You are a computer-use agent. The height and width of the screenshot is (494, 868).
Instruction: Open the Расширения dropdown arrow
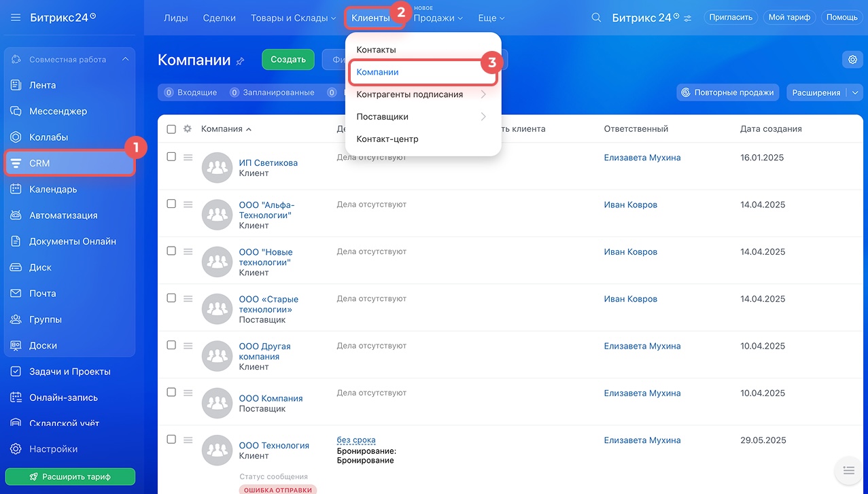855,92
